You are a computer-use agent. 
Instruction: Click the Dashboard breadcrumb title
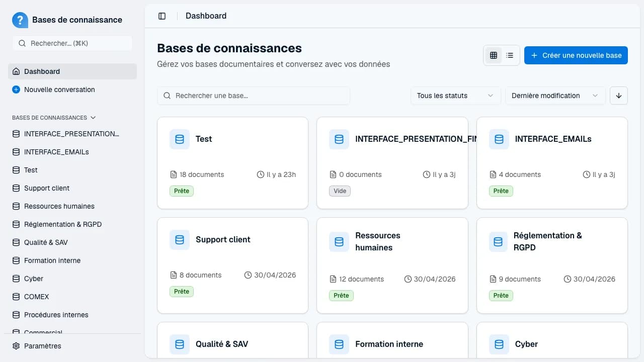click(x=206, y=16)
